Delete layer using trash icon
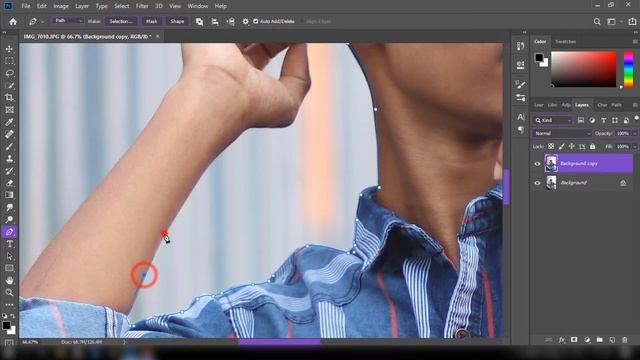The width and height of the screenshot is (640, 360). point(624,340)
